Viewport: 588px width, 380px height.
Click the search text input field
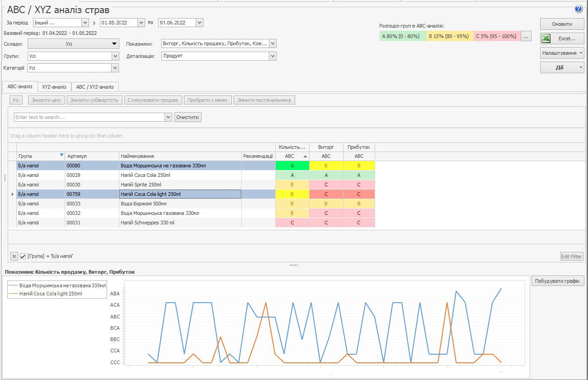[89, 117]
